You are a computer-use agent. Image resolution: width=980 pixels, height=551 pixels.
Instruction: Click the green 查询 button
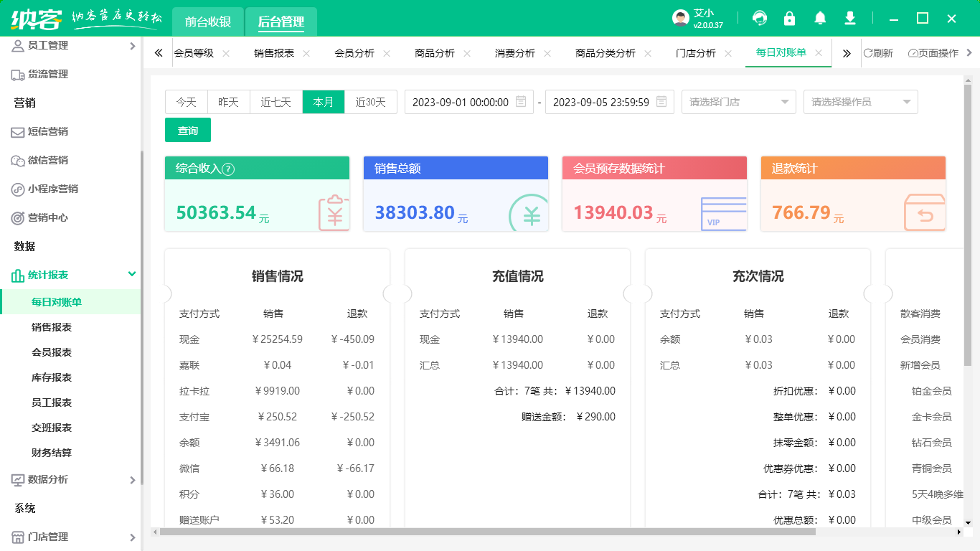tap(188, 131)
